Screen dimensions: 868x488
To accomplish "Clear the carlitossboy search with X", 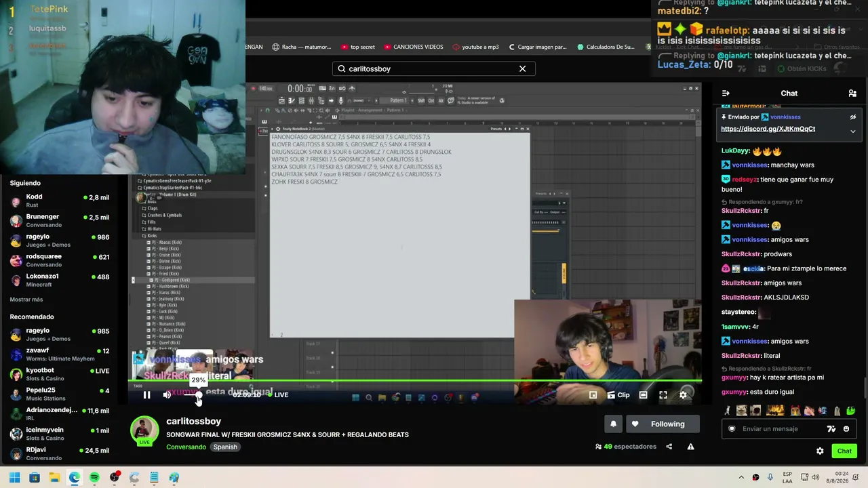I will pyautogui.click(x=522, y=68).
